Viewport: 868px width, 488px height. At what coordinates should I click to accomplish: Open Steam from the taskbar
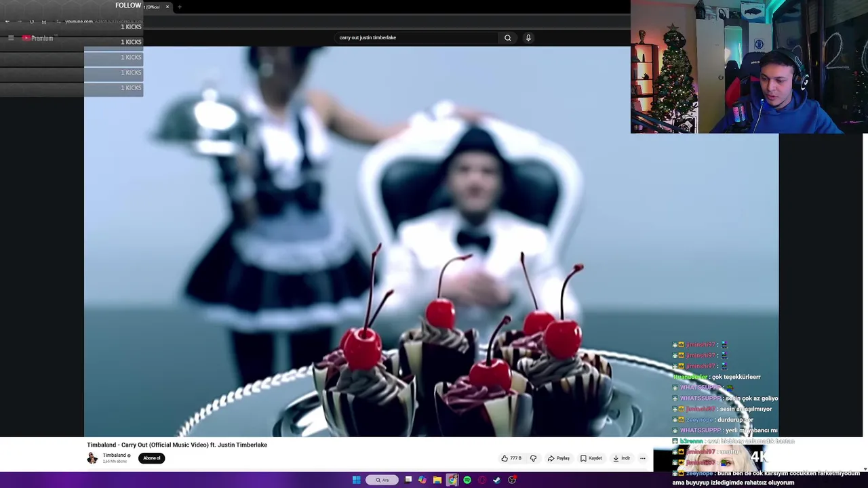pyautogui.click(x=497, y=480)
